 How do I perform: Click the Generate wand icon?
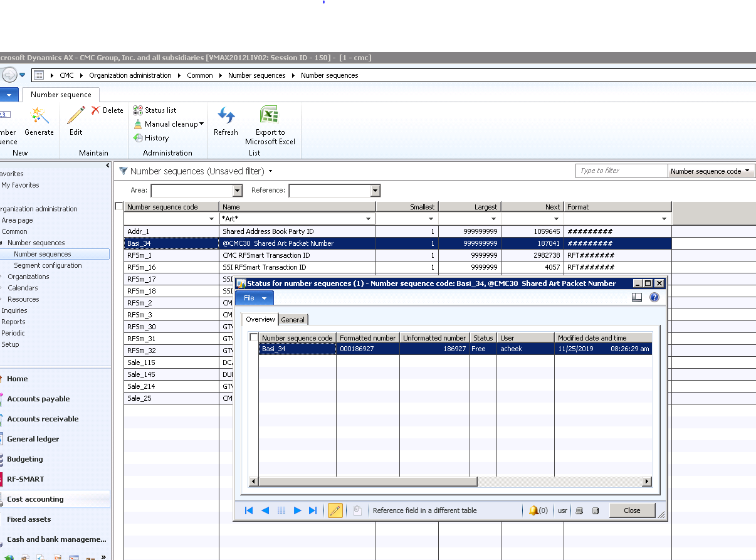coord(39,116)
